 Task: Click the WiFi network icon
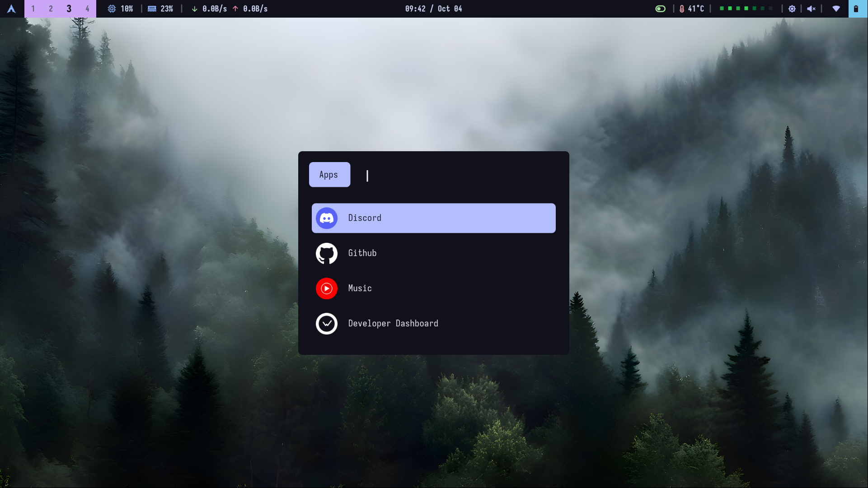point(836,9)
